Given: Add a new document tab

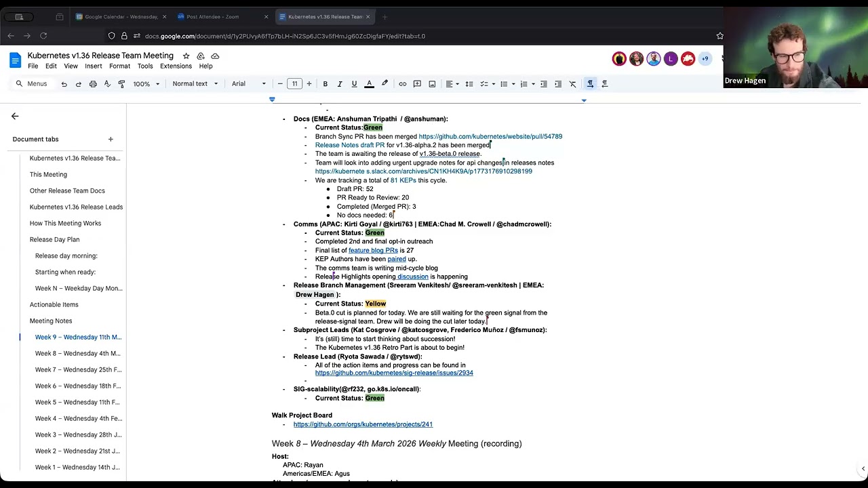Looking at the screenshot, I should point(111,139).
